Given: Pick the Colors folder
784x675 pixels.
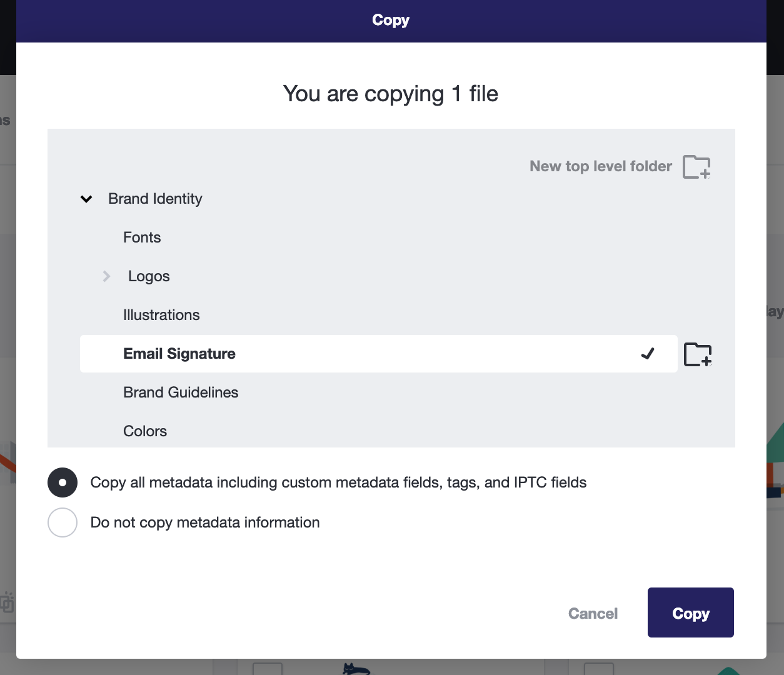Looking at the screenshot, I should pyautogui.click(x=145, y=431).
